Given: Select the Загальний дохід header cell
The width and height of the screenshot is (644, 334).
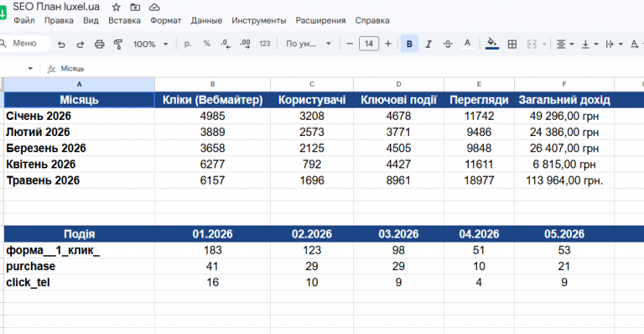Looking at the screenshot, I should coord(564,100).
